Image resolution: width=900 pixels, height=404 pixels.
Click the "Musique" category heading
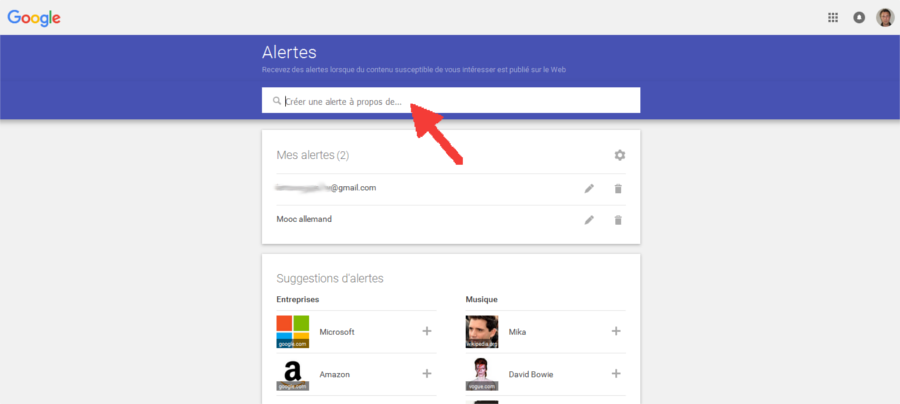pyautogui.click(x=482, y=300)
